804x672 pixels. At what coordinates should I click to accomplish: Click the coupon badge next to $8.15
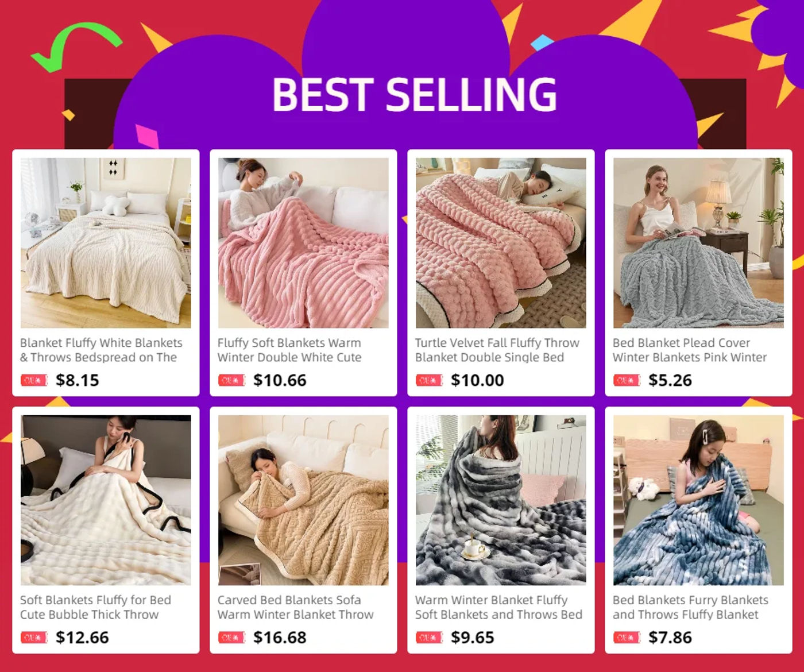point(34,380)
